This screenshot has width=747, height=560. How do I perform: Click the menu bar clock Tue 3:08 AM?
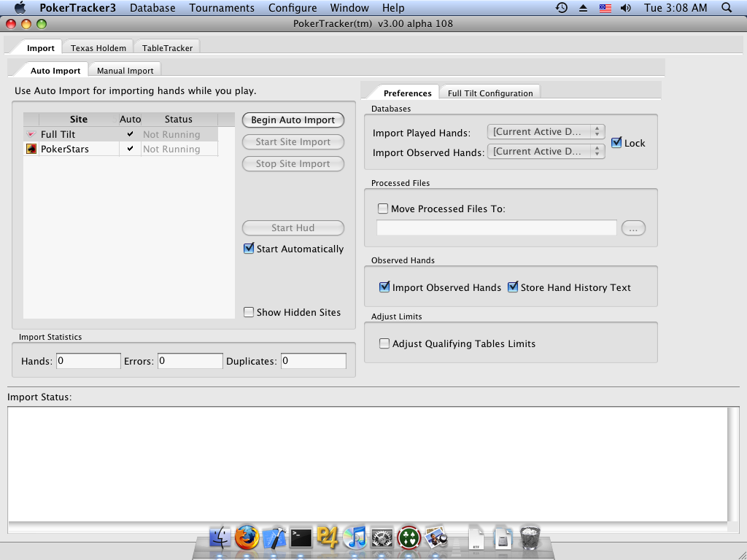676,8
